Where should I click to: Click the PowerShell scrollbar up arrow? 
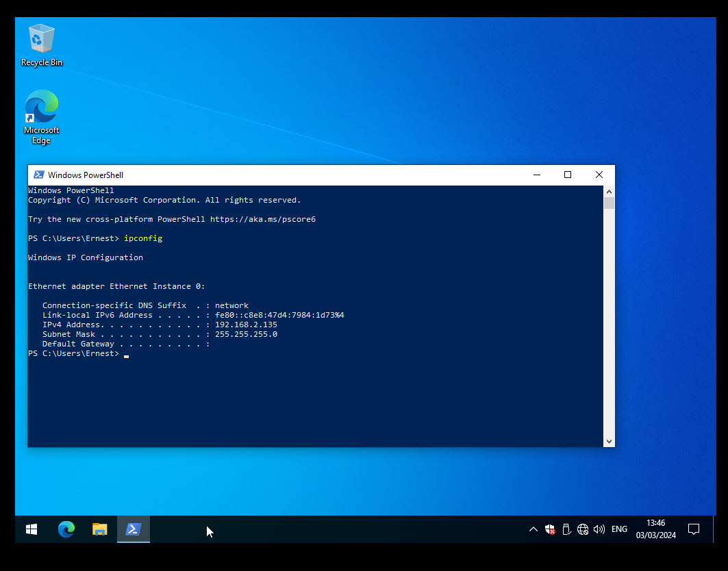(x=609, y=192)
